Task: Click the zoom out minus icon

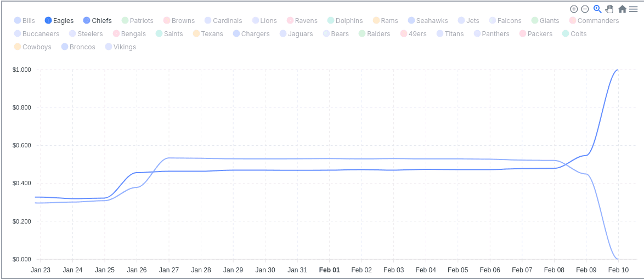Action: tap(585, 9)
